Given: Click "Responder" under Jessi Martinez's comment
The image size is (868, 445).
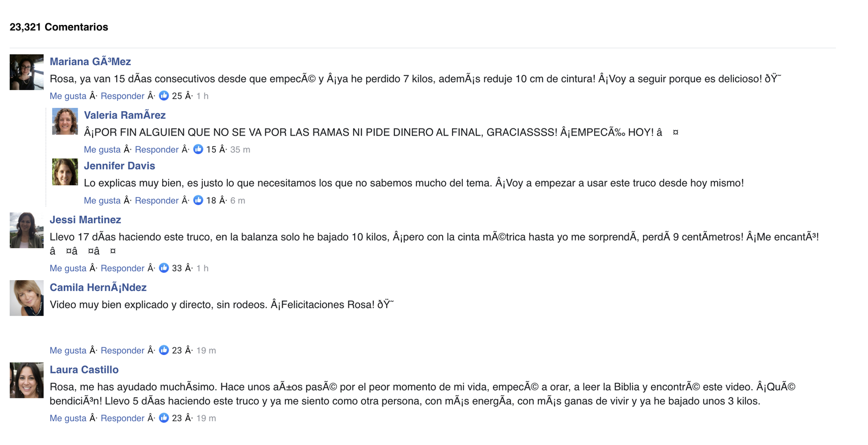Looking at the screenshot, I should click(123, 268).
